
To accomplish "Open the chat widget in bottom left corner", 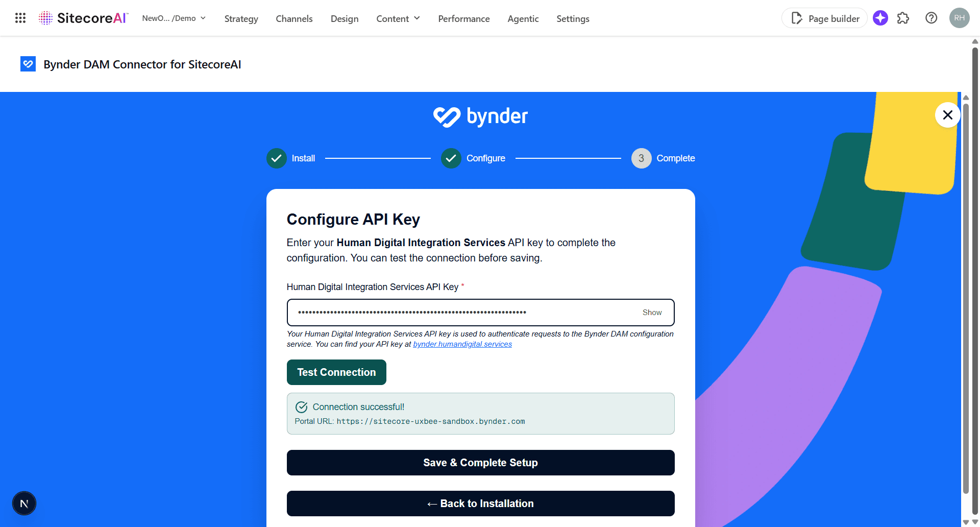I will click(x=24, y=503).
